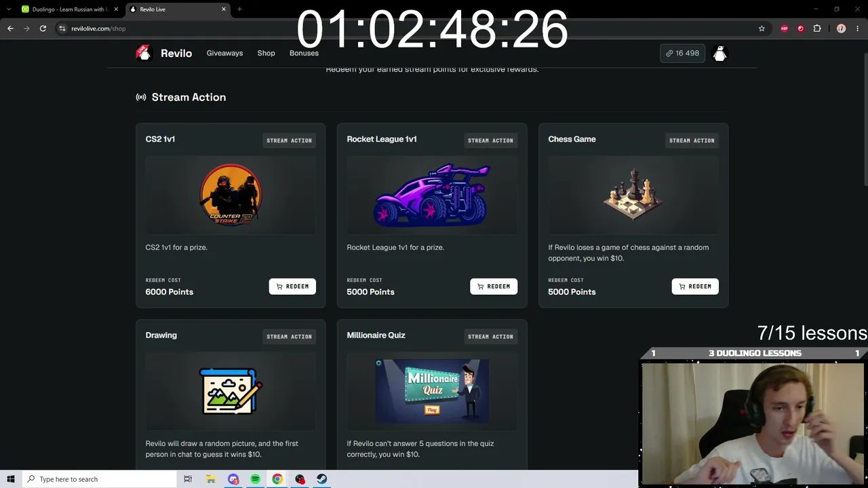Open Steam from the taskbar
Screen dimensions: 868x488
[322, 479]
